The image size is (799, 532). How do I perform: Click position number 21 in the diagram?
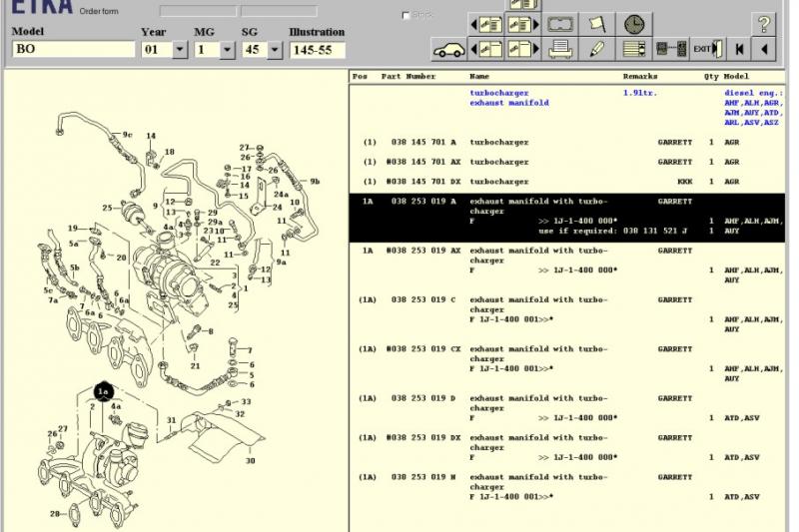click(x=195, y=366)
